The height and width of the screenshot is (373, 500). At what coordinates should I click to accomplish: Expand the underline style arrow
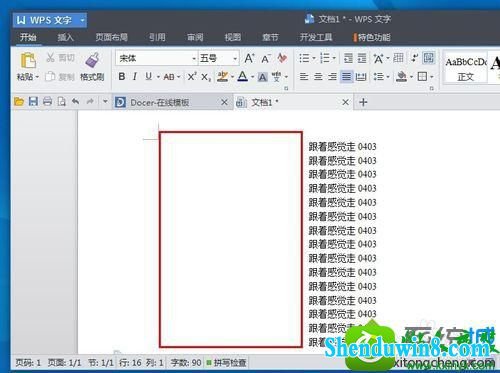click(x=158, y=77)
